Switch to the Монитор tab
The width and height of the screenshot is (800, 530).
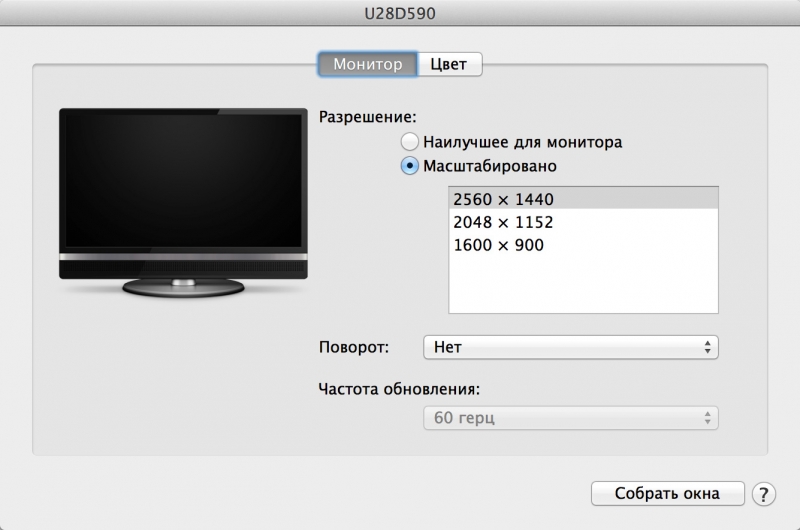click(367, 64)
